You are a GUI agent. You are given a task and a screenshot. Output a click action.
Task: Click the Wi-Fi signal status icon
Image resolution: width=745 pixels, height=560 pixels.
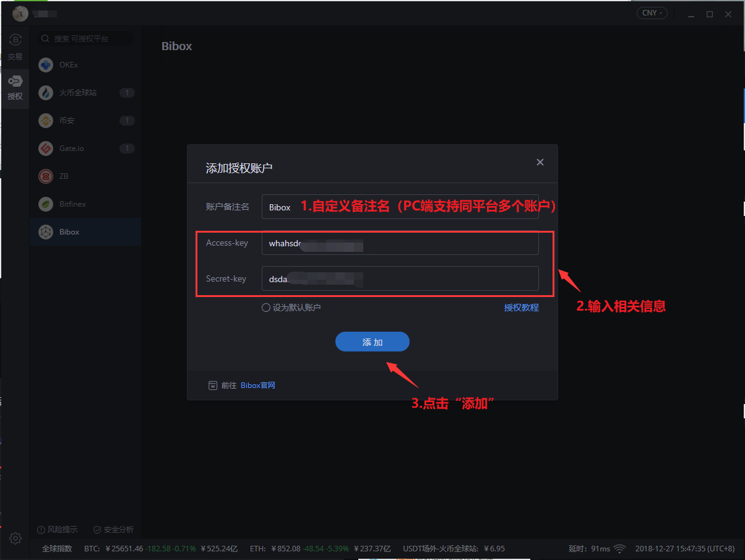click(x=619, y=549)
